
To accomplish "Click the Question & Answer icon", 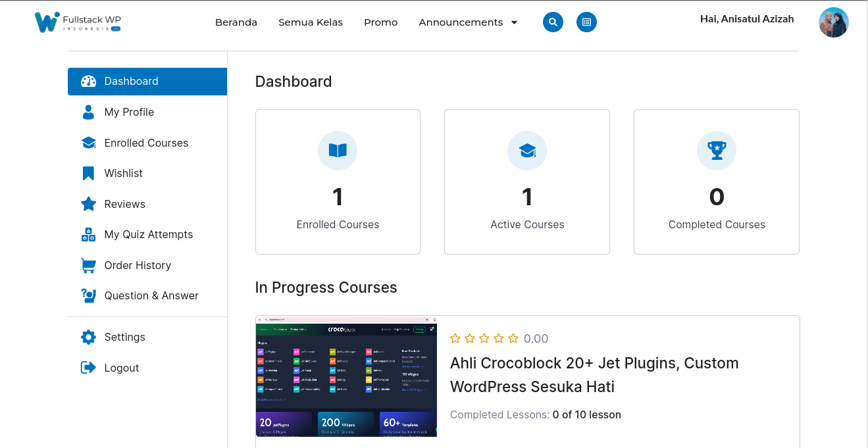I will (88, 295).
